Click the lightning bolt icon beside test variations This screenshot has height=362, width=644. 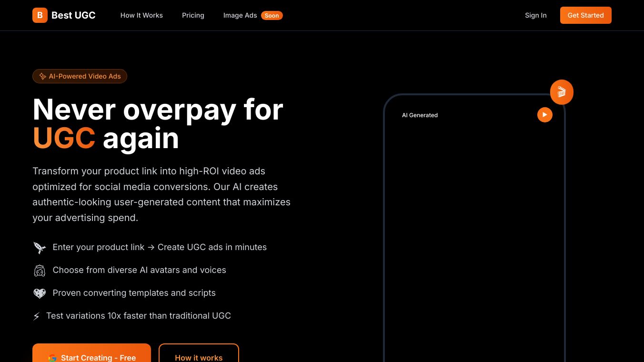tap(36, 316)
